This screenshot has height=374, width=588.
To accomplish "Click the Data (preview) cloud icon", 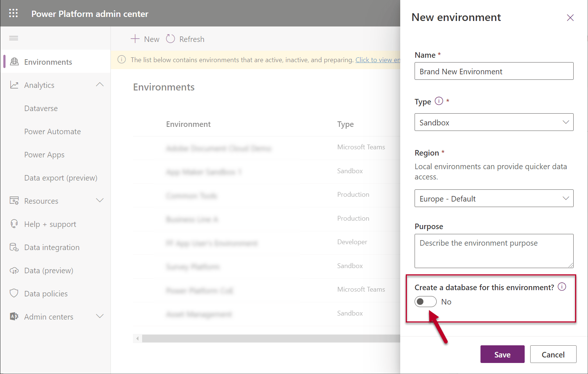I will [x=14, y=271].
